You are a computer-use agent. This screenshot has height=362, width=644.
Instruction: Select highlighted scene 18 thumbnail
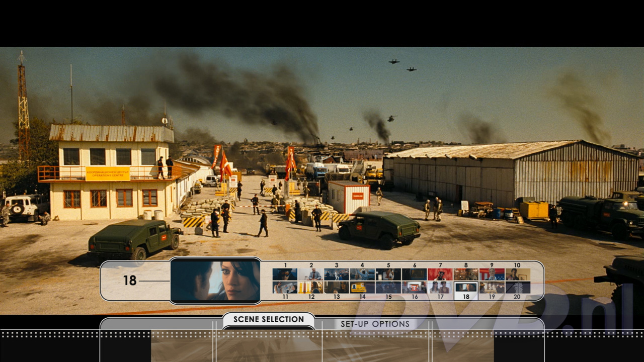tap(466, 288)
